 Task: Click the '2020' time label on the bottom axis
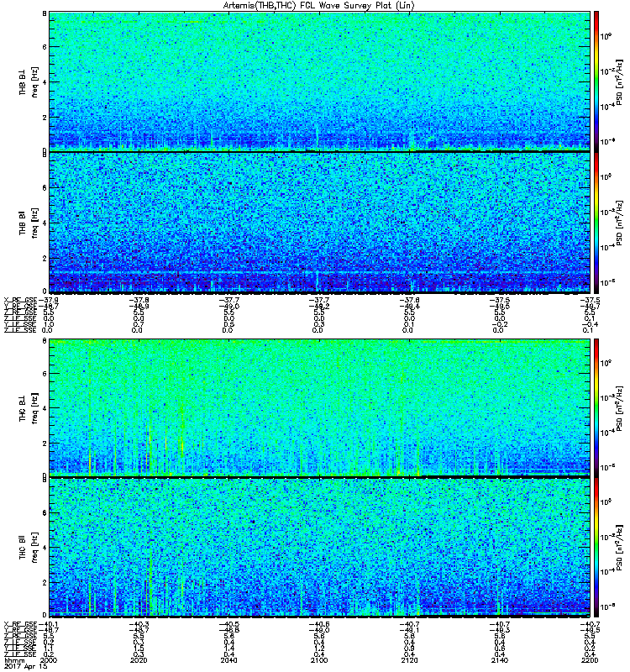(x=139, y=660)
